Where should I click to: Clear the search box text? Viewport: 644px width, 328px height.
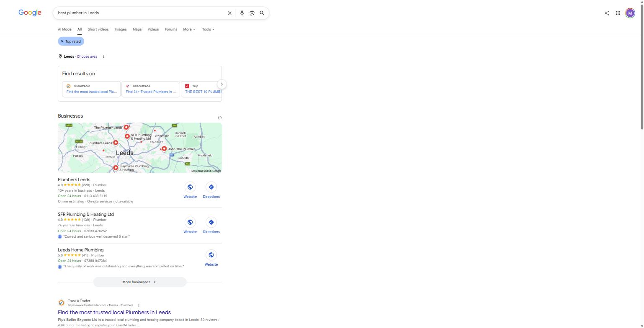[229, 13]
